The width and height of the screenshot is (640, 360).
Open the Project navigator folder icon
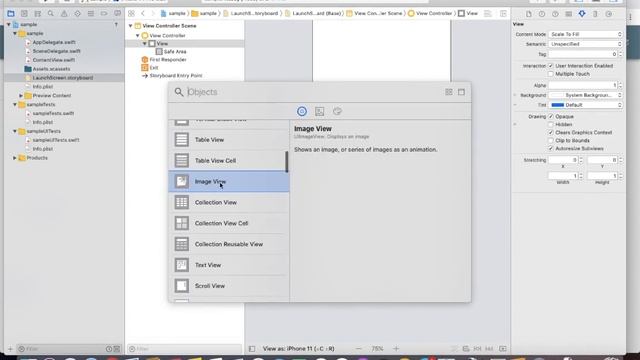point(11,14)
